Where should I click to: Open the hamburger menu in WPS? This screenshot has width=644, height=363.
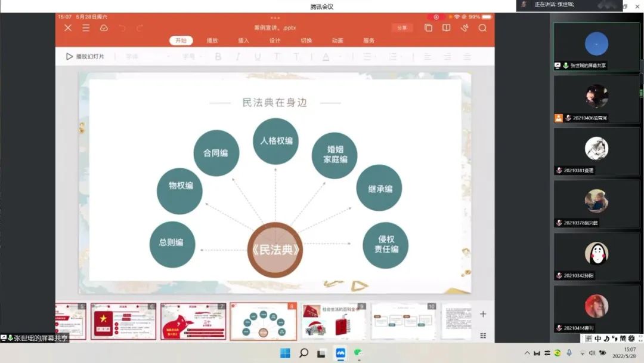tap(86, 28)
